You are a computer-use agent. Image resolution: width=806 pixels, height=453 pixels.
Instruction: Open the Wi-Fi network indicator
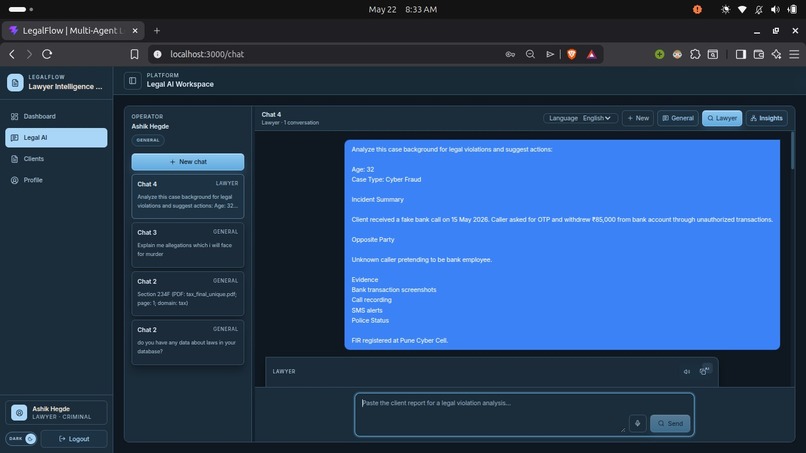coord(742,9)
